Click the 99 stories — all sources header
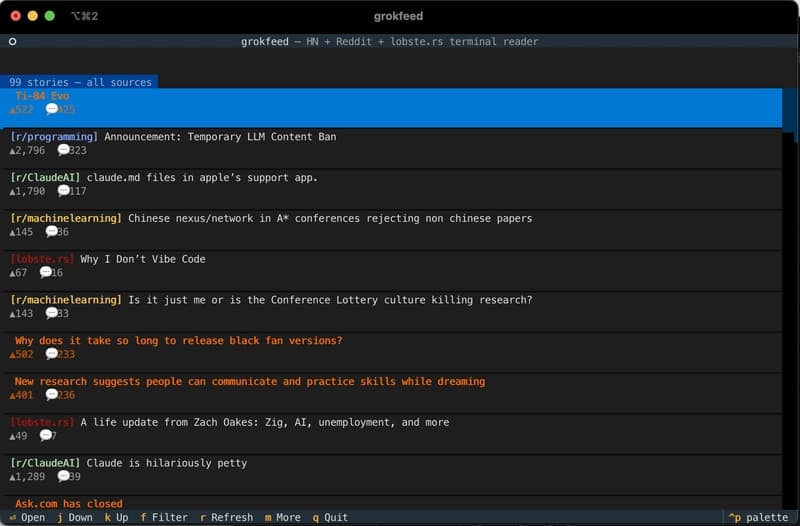 (x=80, y=82)
